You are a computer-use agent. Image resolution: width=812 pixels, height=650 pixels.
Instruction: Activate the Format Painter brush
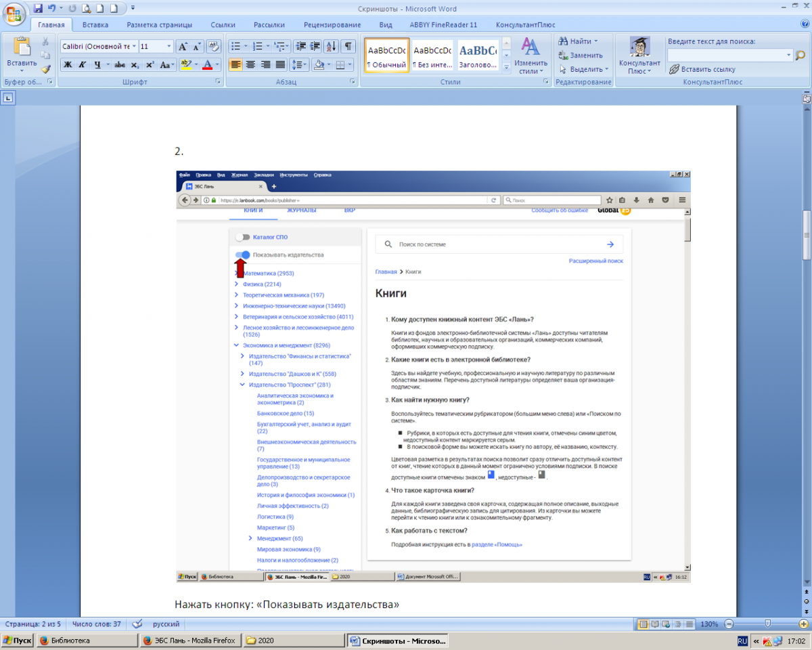tap(45, 68)
